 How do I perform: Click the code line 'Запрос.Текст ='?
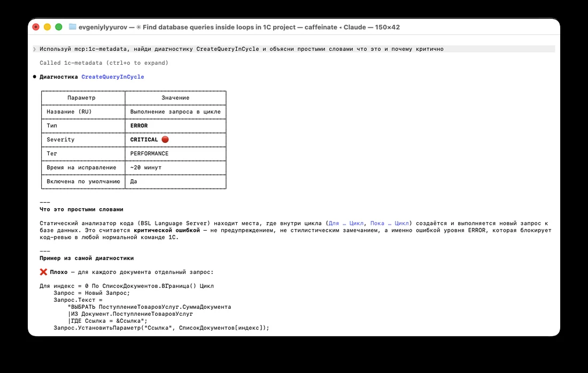[x=78, y=300]
